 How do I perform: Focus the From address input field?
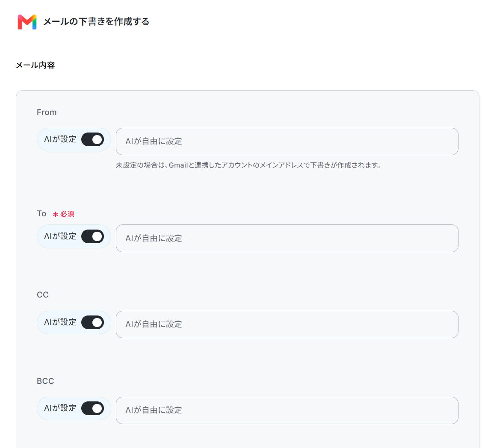(287, 141)
